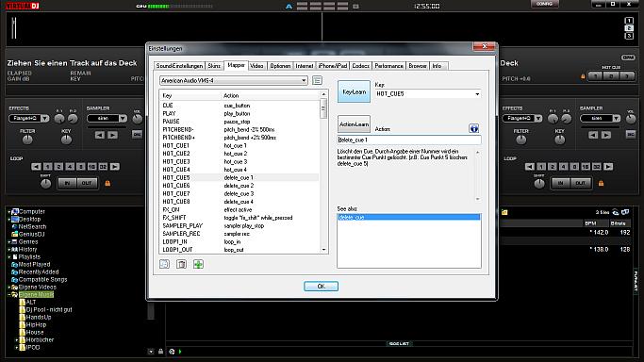Select the HOT_CUE1 mapping row
Viewport: 644px width, 362px height.
239,145
